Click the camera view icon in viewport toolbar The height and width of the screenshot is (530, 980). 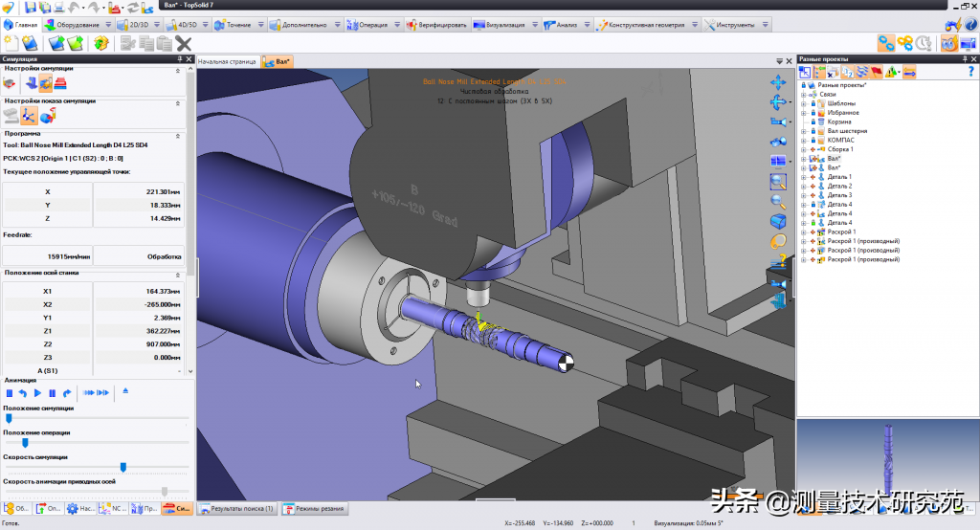tap(778, 121)
